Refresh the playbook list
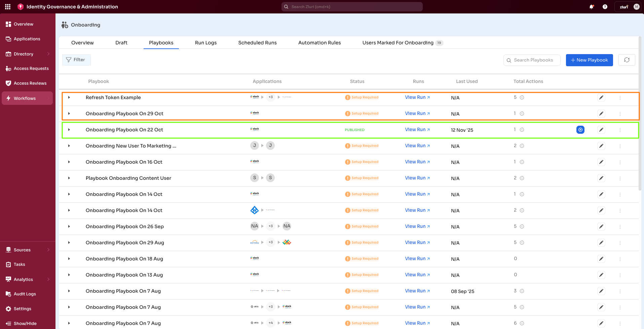Image resolution: width=644 pixels, height=329 pixels. point(627,60)
